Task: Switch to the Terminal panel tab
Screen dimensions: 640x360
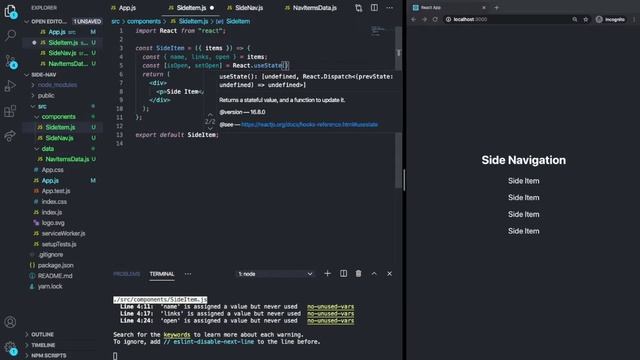Action: click(x=162, y=274)
